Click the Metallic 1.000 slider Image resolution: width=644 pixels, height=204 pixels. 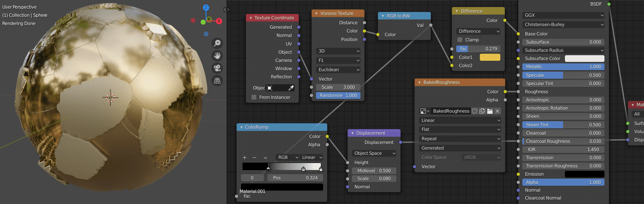pos(563,67)
